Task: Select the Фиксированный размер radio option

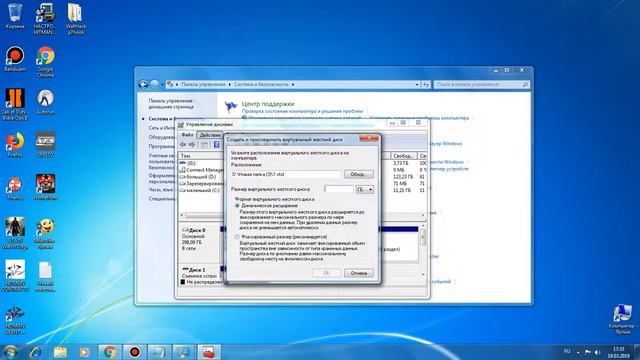Action: click(237, 237)
